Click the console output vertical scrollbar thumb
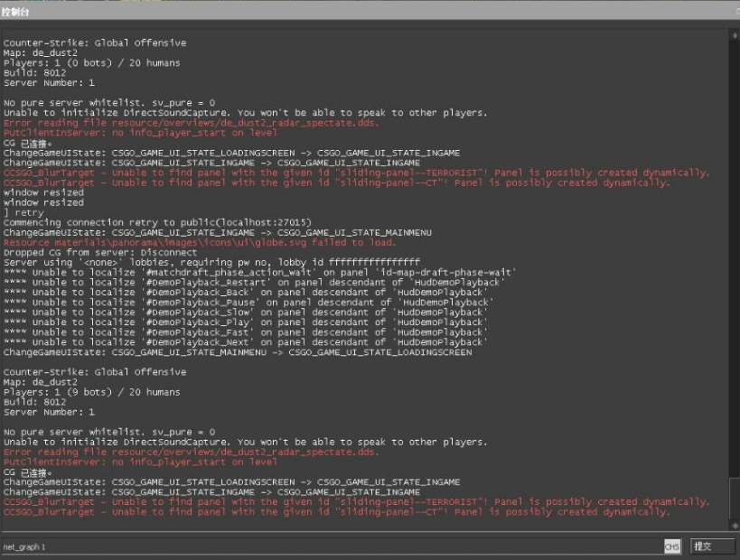 click(x=735, y=498)
